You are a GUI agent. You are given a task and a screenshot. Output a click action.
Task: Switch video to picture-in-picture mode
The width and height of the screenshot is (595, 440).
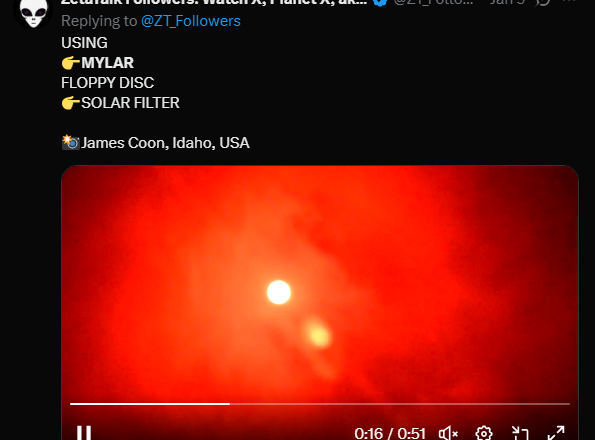pos(520,433)
